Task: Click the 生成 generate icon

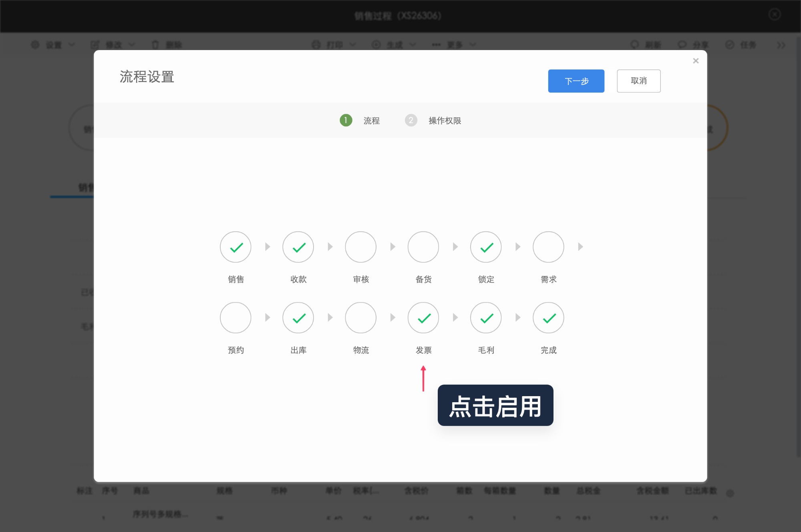Action: (x=376, y=45)
